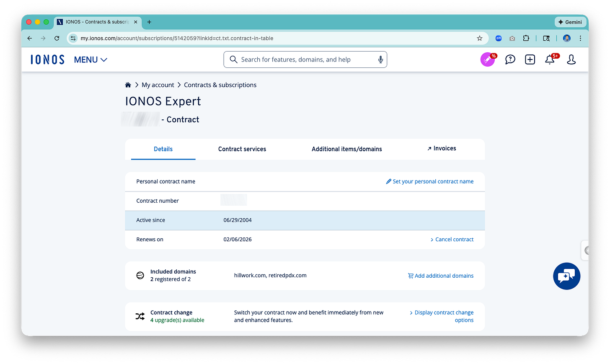Open the Chrome profile avatar
The height and width of the screenshot is (364, 610).
coord(567,38)
